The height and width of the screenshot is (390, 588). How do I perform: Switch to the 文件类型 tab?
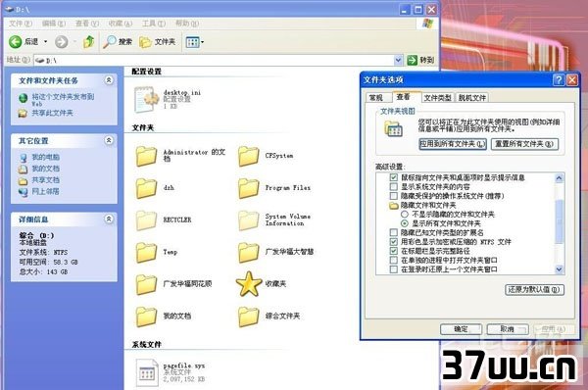click(x=437, y=98)
